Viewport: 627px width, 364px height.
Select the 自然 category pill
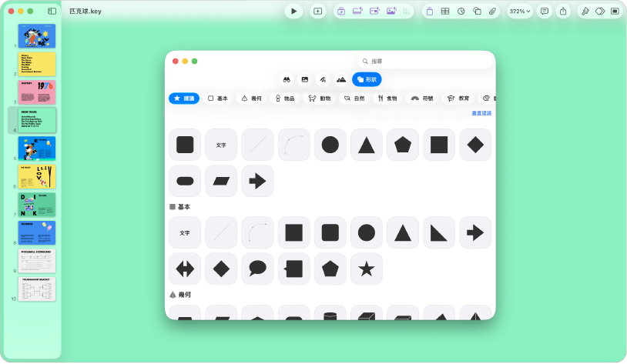point(354,99)
